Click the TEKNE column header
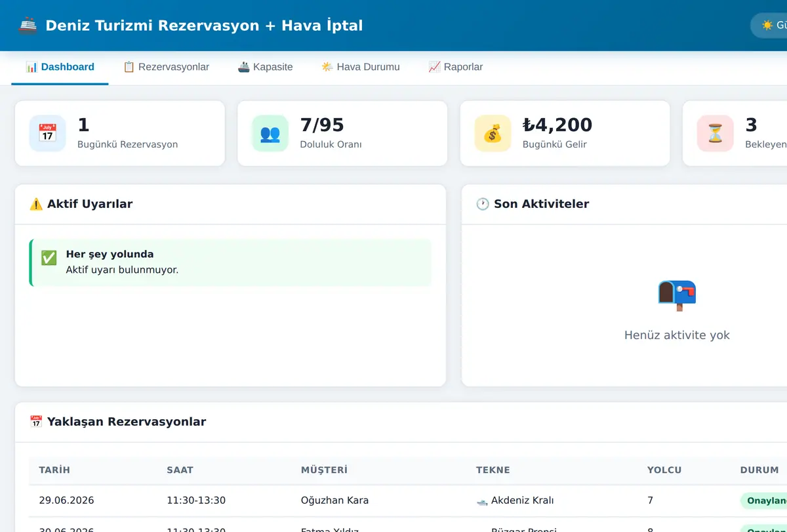Viewport: 787px width, 532px height. tap(493, 470)
